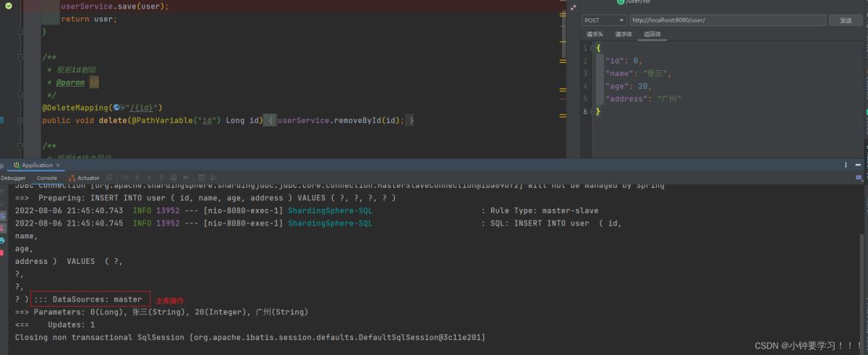Open the Actuator tab
Screen dimensions: 868x355
pos(84,178)
